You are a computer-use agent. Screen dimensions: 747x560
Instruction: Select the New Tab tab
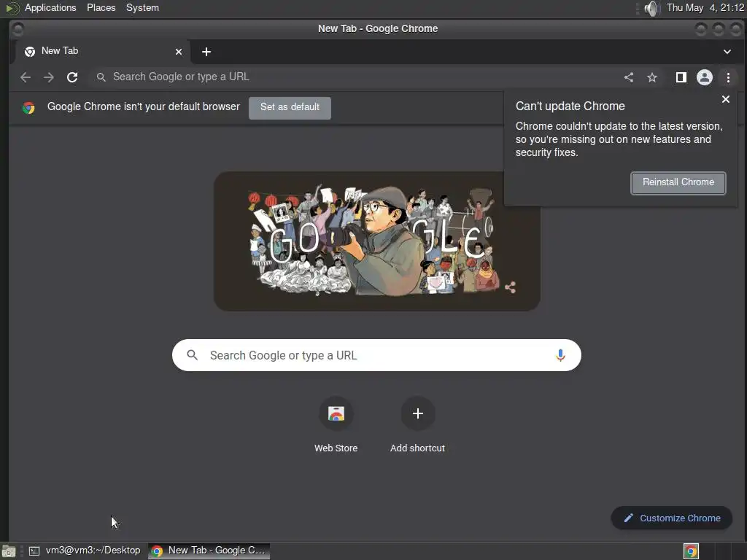point(102,52)
